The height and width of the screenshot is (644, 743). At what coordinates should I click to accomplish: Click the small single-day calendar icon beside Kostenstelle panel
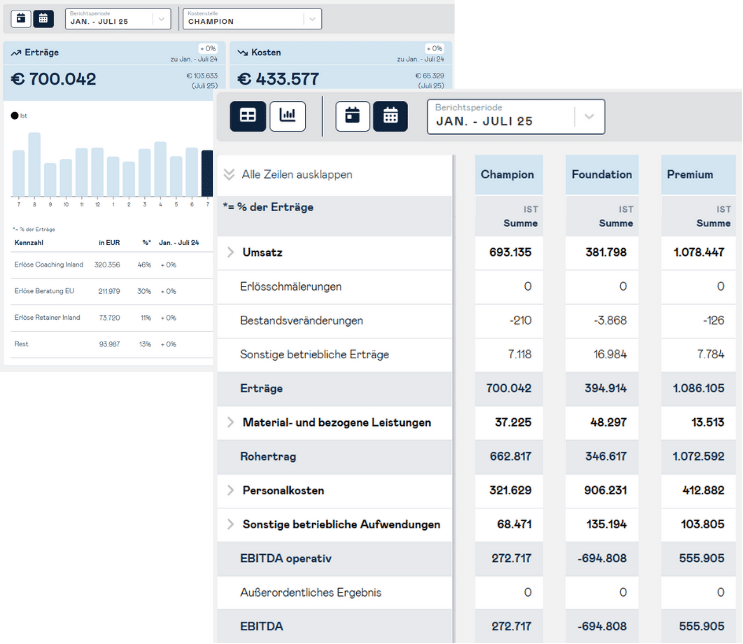point(21,18)
